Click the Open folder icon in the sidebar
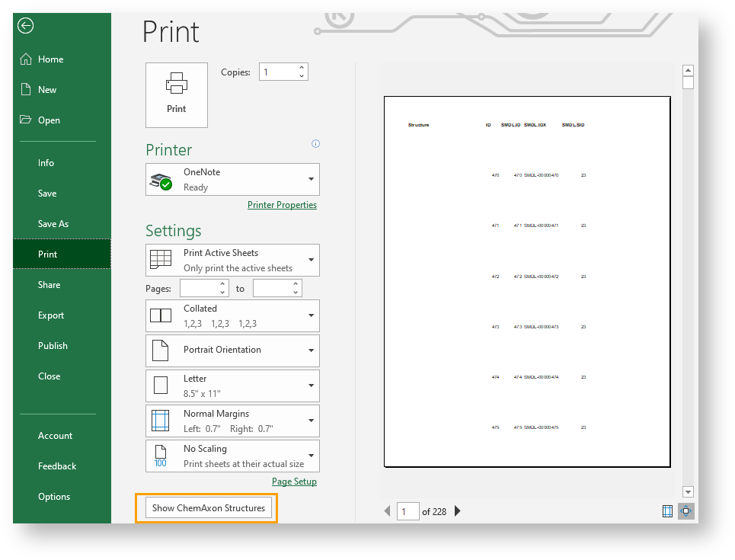 [x=25, y=120]
